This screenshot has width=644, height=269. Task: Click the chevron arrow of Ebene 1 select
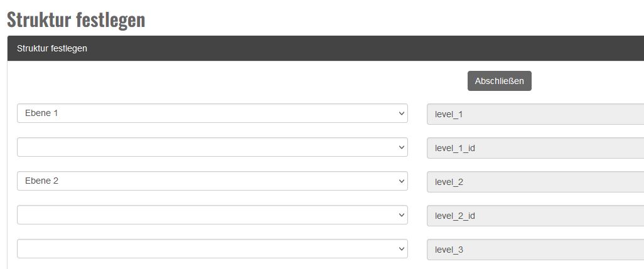402,113
